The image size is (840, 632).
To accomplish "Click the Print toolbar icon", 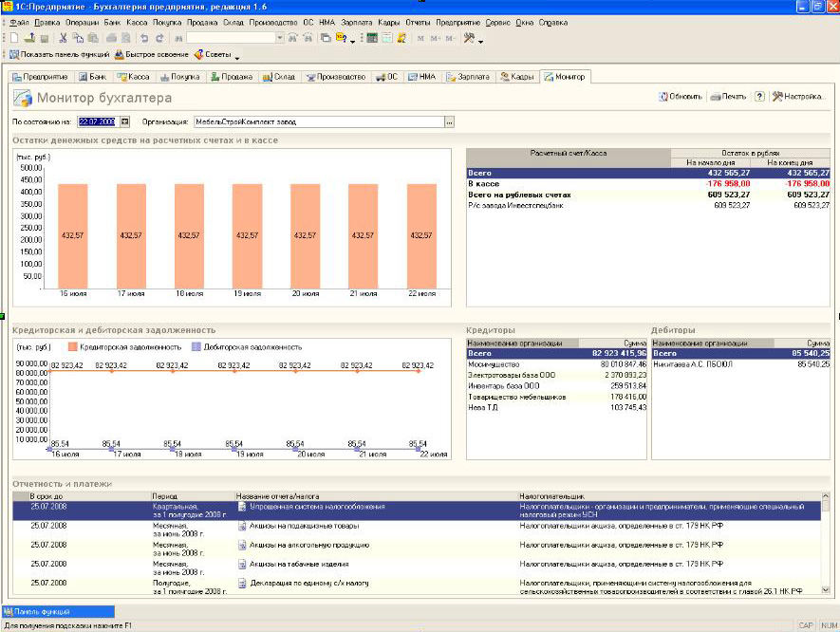I will click(111, 38).
